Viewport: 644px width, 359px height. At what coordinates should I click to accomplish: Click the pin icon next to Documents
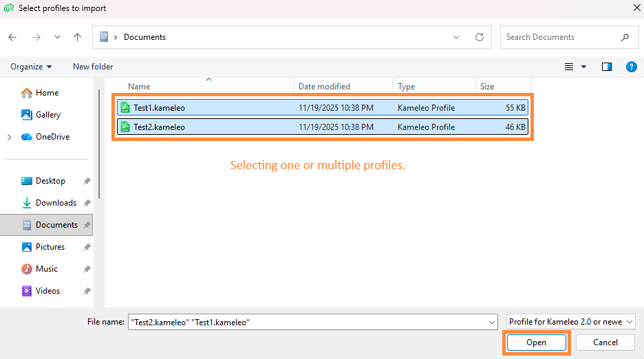click(87, 225)
